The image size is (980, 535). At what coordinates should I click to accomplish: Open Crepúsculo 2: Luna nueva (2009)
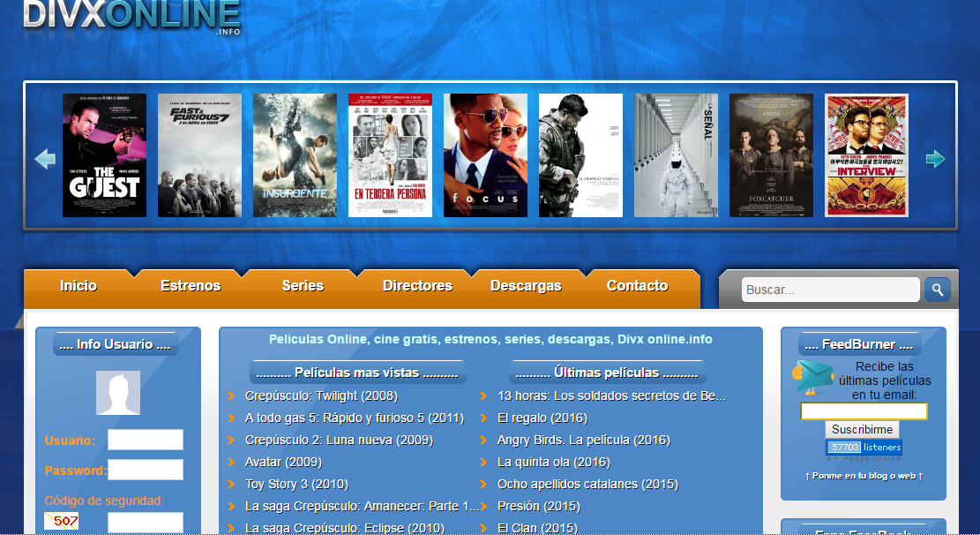(339, 440)
